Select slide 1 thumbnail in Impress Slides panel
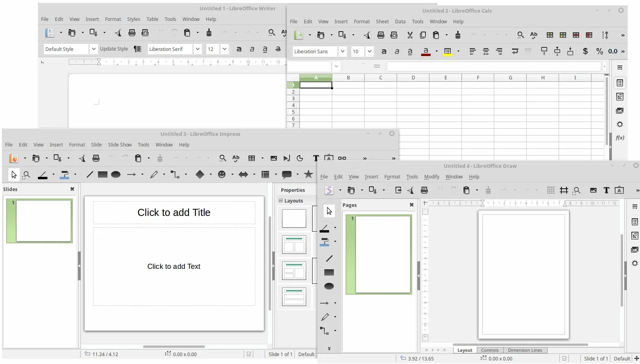This screenshot has height=364, width=640. 40,221
